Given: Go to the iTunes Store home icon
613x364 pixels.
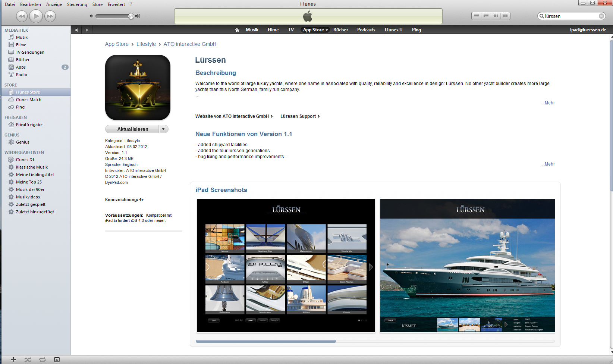Looking at the screenshot, I should pyautogui.click(x=237, y=30).
